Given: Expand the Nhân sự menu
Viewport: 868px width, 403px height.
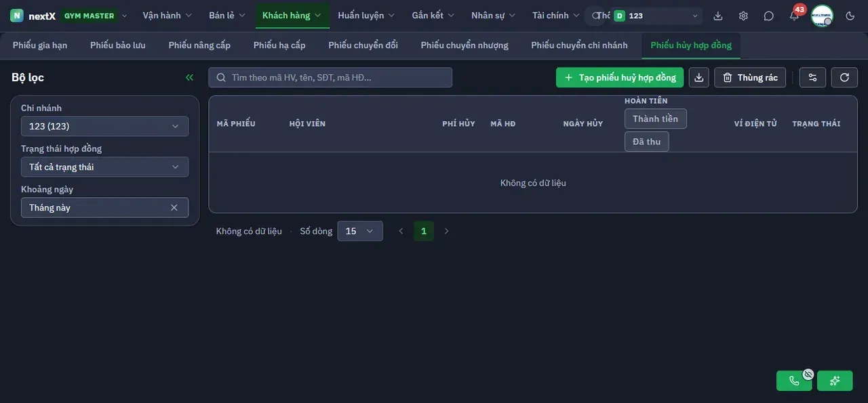Looking at the screenshot, I should click(x=494, y=16).
